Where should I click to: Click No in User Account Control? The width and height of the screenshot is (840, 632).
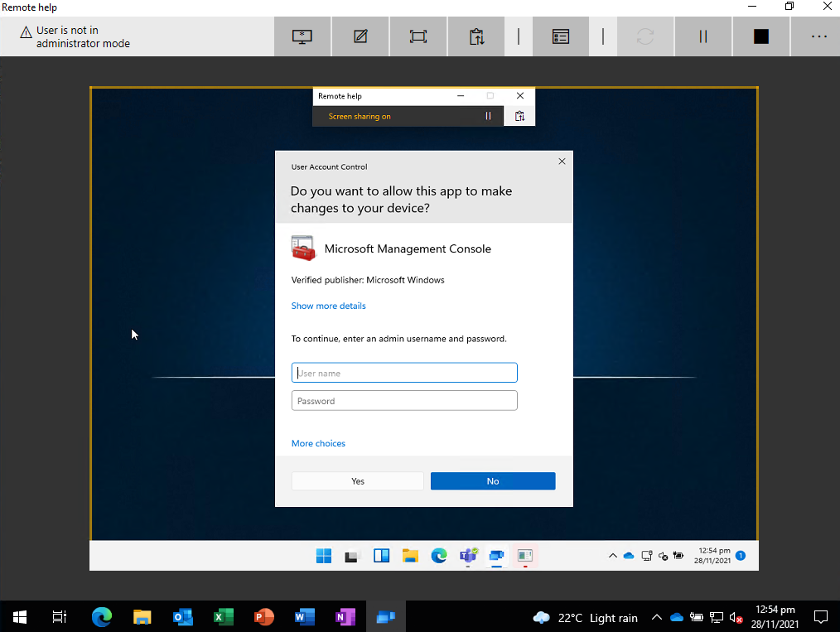click(x=493, y=481)
